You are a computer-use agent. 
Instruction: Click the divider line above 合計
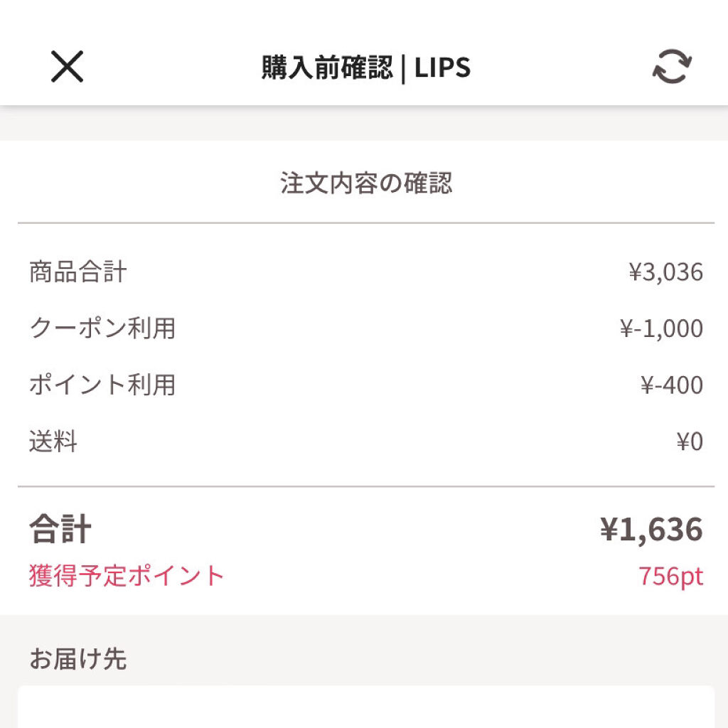(365, 487)
